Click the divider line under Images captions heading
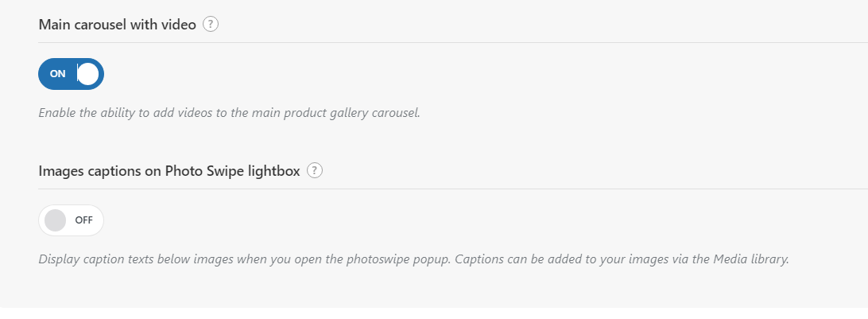 (x=453, y=189)
